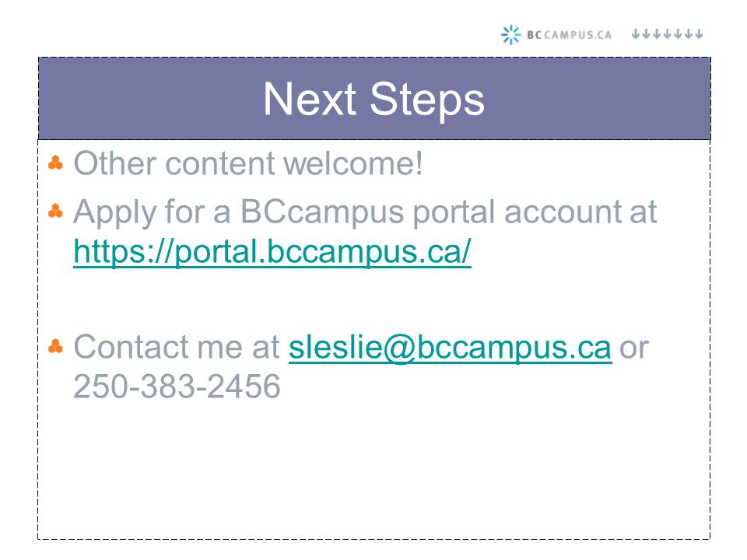Click the sixth down arrow in header row
This screenshot has width=747, height=560.
click(x=689, y=33)
